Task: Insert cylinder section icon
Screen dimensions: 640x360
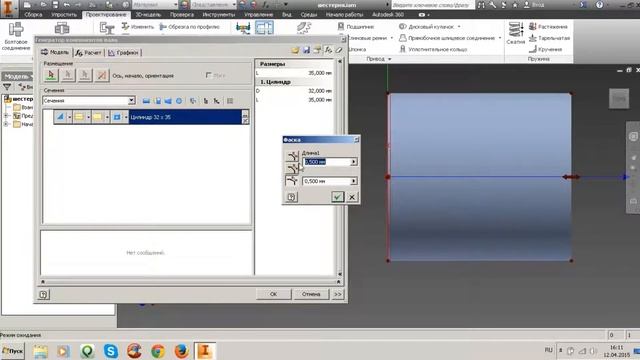Action: [146, 100]
